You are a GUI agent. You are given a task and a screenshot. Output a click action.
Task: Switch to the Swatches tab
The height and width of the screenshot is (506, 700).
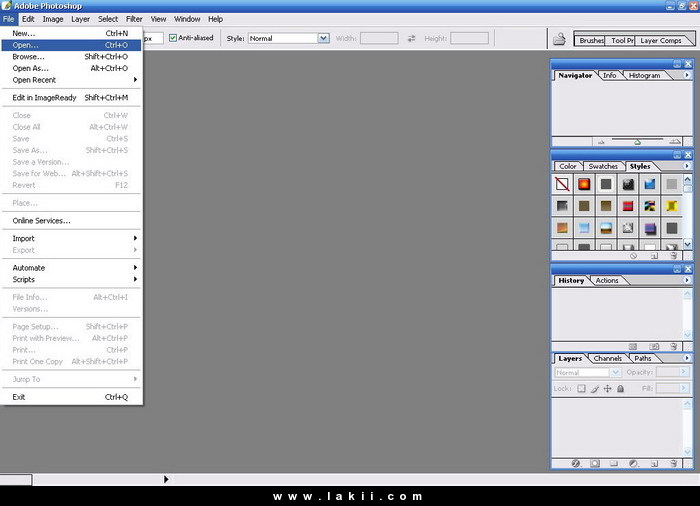point(603,166)
